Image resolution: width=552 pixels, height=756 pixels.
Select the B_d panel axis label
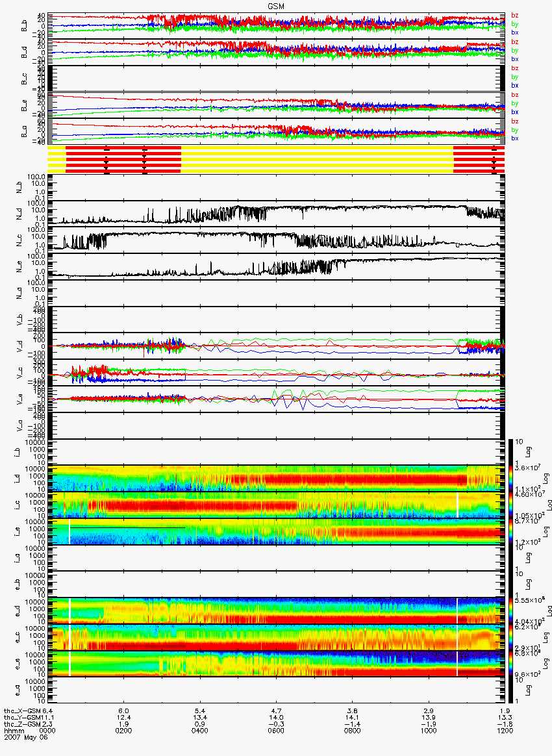pyautogui.click(x=23, y=52)
